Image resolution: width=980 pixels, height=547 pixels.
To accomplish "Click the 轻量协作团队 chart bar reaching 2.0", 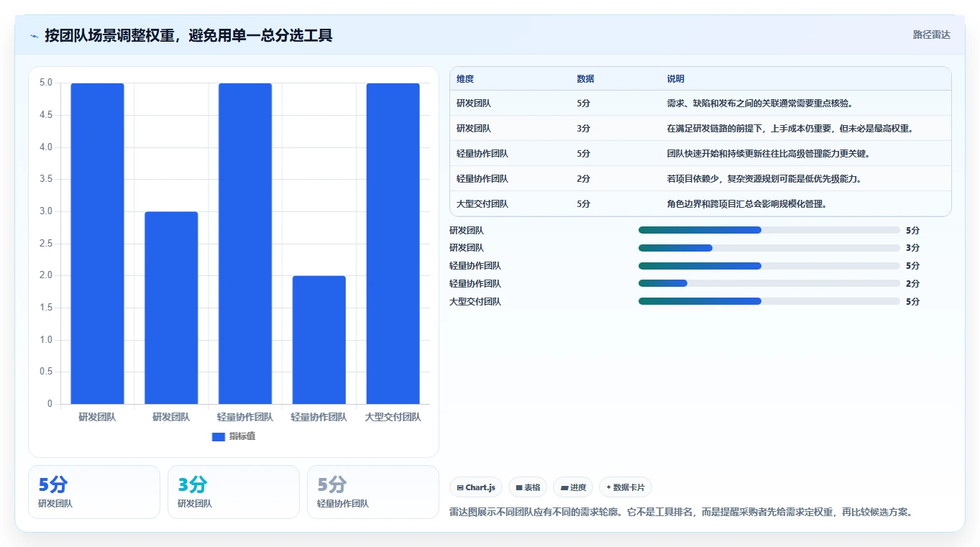I will (x=319, y=340).
